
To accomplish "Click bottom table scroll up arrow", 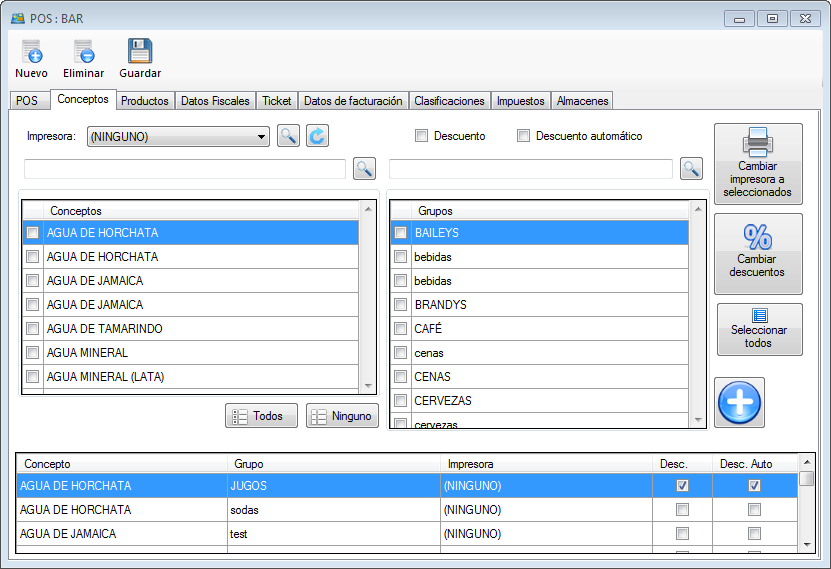I will (807, 462).
